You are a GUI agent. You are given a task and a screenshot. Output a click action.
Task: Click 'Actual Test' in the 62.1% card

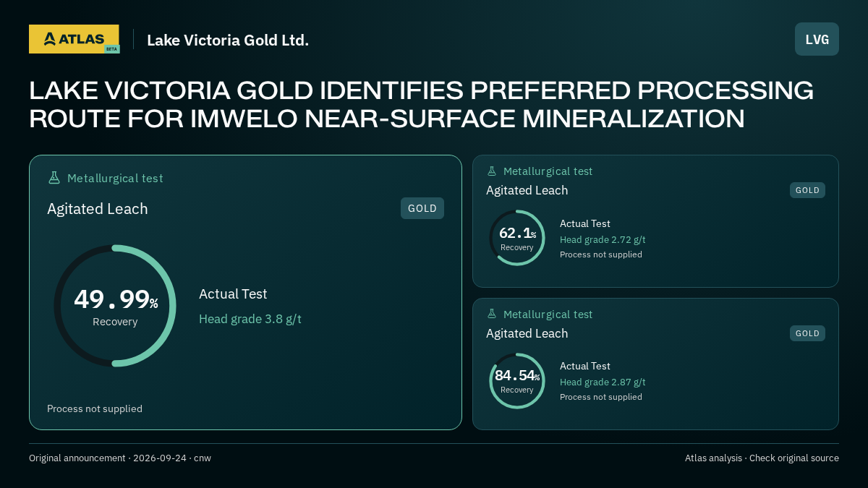585,223
